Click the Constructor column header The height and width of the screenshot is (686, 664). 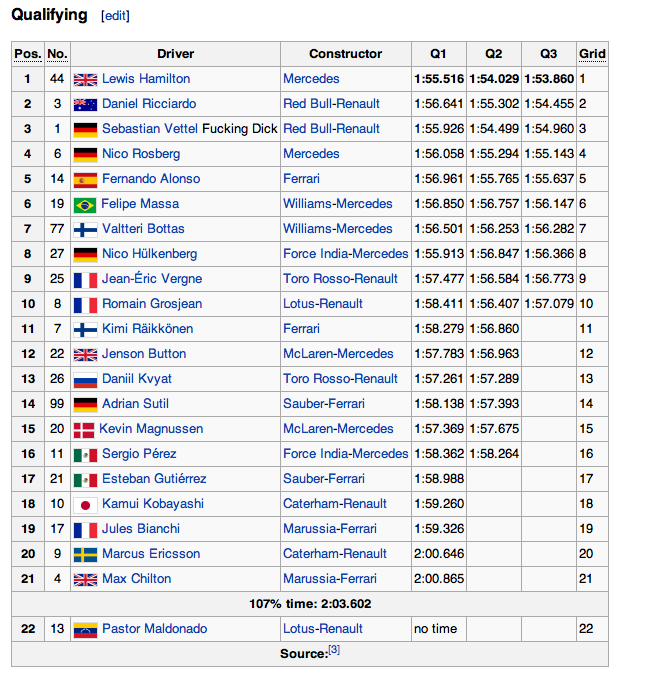345,54
